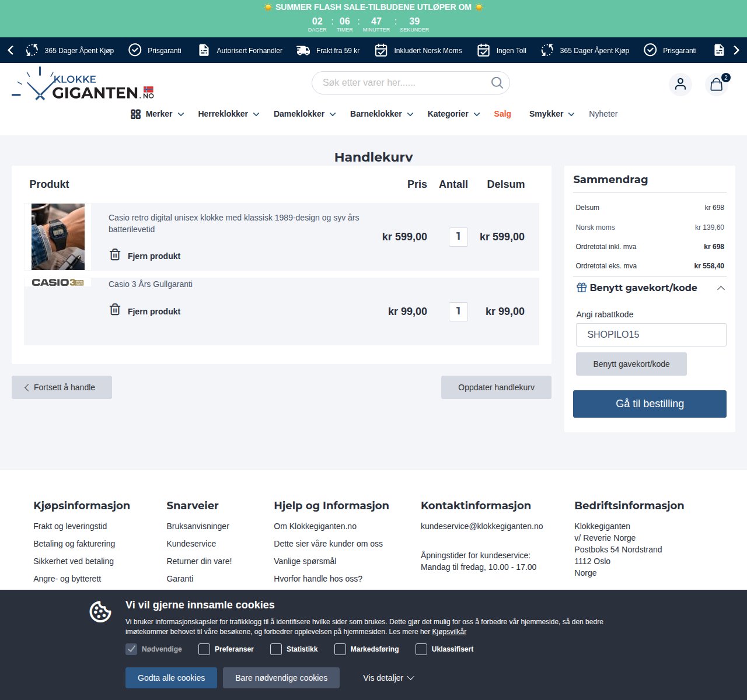Viewport: 747px width, 700px height.
Task: Click Fjern produkt for Casio retro watch
Action: (x=154, y=256)
